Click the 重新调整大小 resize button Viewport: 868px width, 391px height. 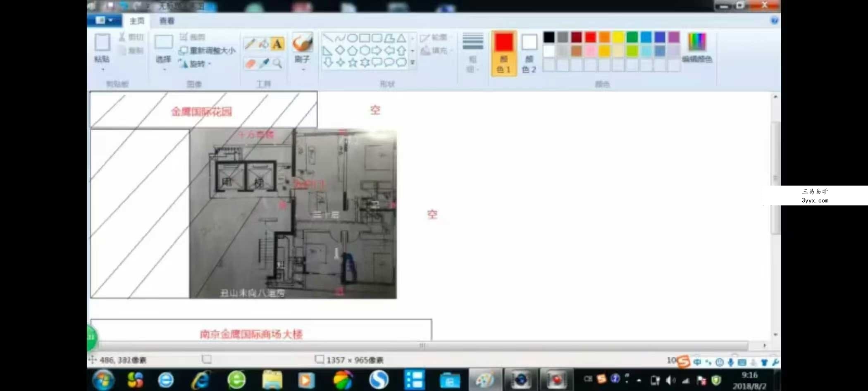[207, 50]
